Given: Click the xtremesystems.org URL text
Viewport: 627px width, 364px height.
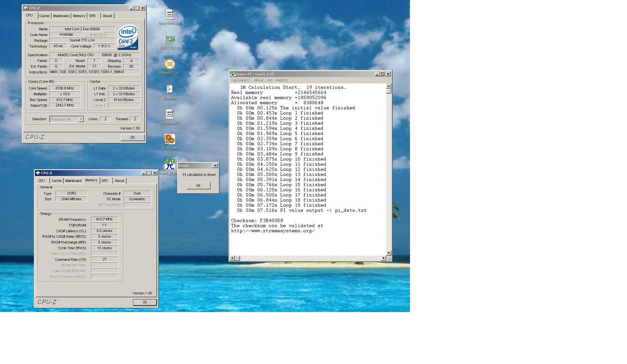Looking at the screenshot, I should click(x=273, y=231).
